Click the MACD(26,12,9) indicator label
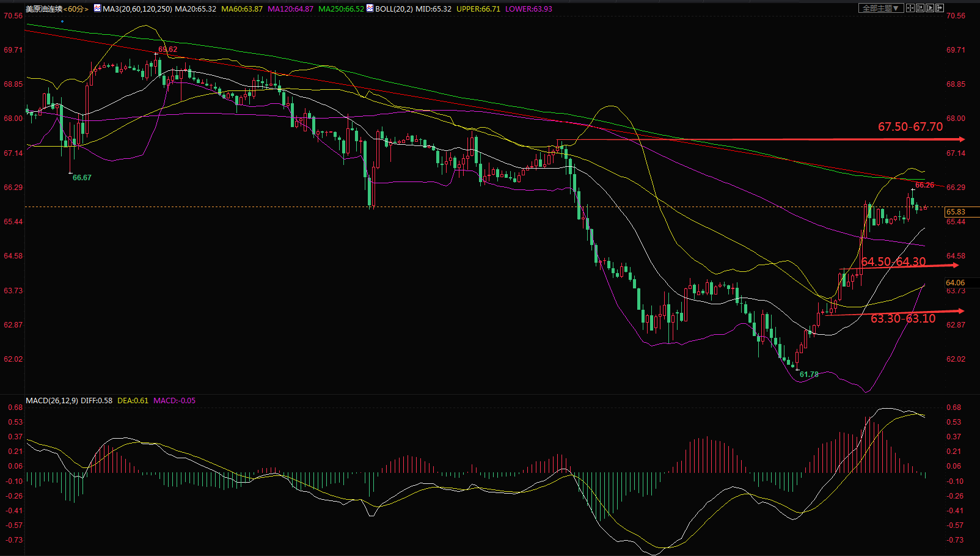The image size is (980, 556). 52,401
